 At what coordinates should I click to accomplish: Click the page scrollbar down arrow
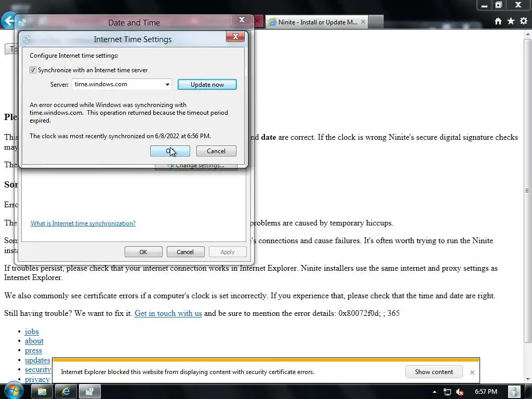click(528, 379)
